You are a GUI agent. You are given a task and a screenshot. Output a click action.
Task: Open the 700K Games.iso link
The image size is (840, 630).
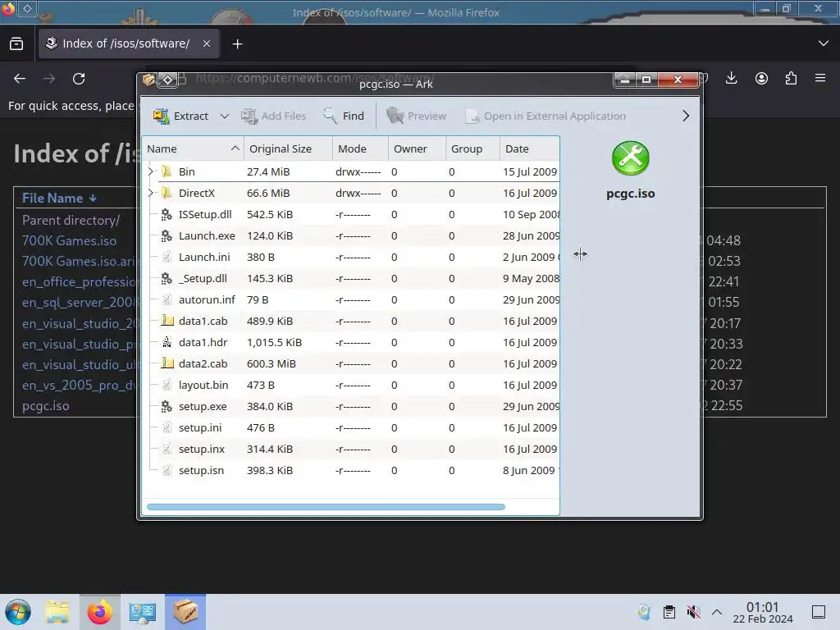(69, 240)
